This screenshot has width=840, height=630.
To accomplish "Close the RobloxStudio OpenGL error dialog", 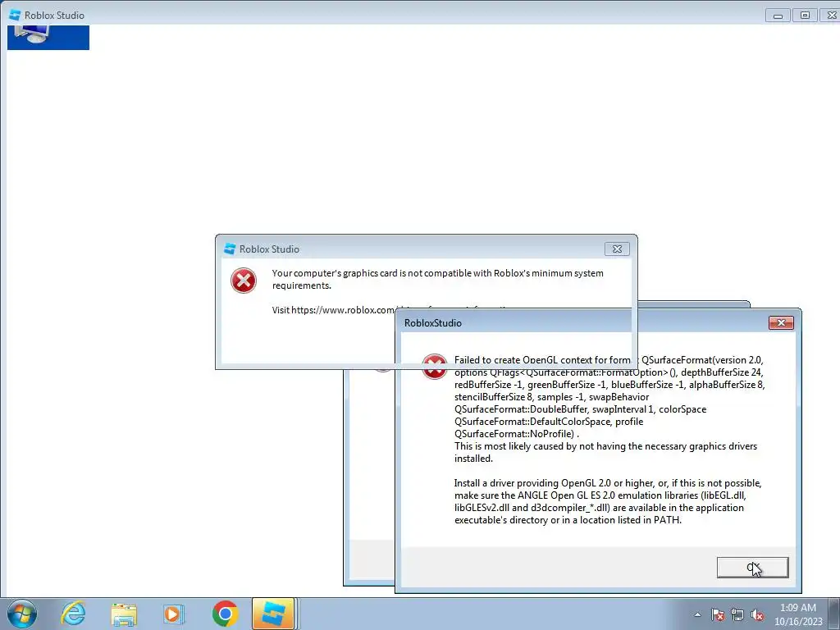I will coord(781,322).
